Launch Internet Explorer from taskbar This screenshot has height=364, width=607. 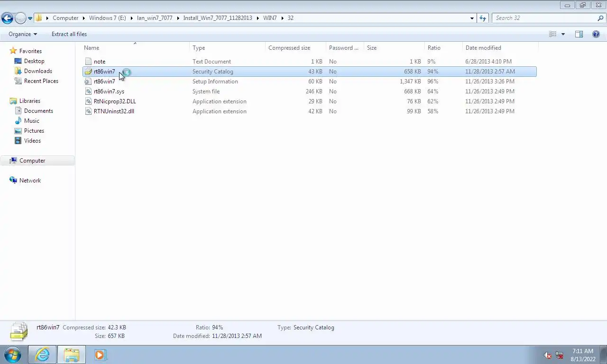pos(42,355)
